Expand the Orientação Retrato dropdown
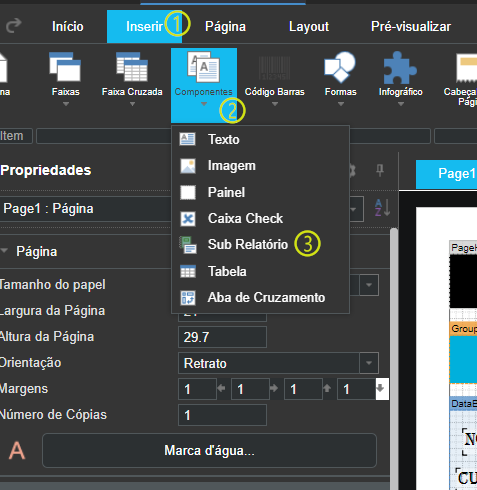 pyautogui.click(x=369, y=363)
